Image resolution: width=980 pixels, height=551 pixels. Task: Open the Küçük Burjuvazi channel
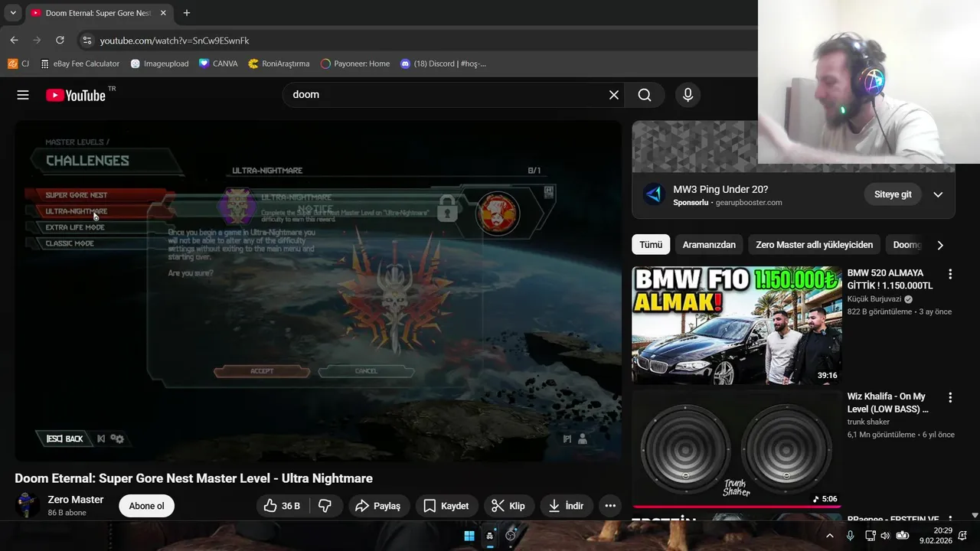(x=874, y=299)
